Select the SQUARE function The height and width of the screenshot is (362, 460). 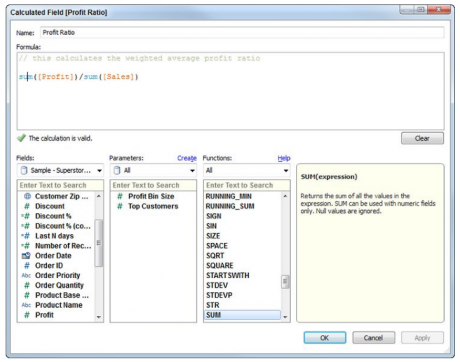coord(220,266)
